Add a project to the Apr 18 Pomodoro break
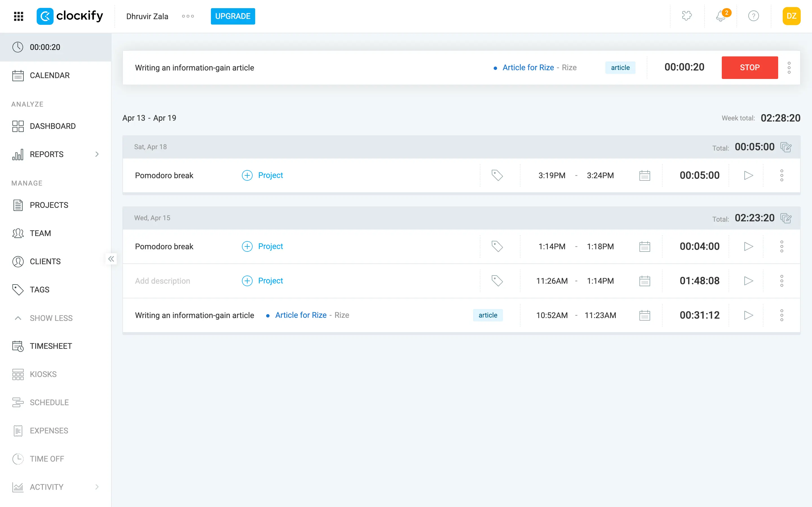Screen dimensions: 812x507 [x=262, y=175]
